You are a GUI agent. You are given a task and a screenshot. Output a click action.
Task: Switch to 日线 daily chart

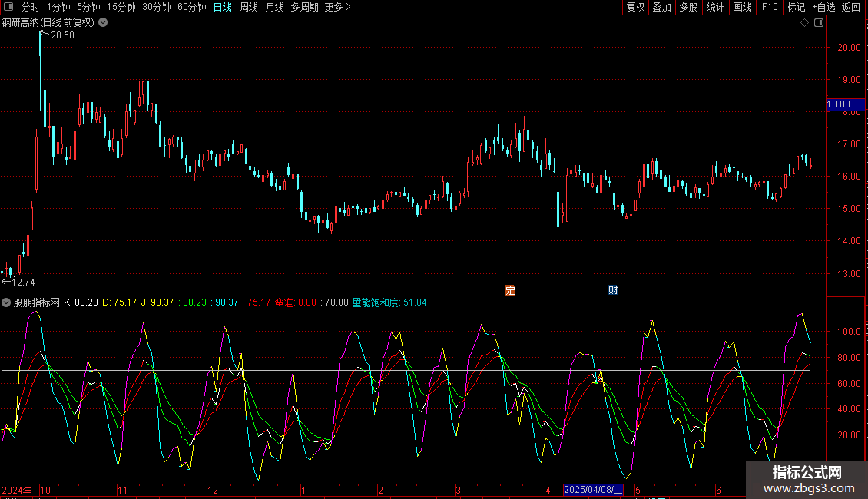click(x=223, y=7)
